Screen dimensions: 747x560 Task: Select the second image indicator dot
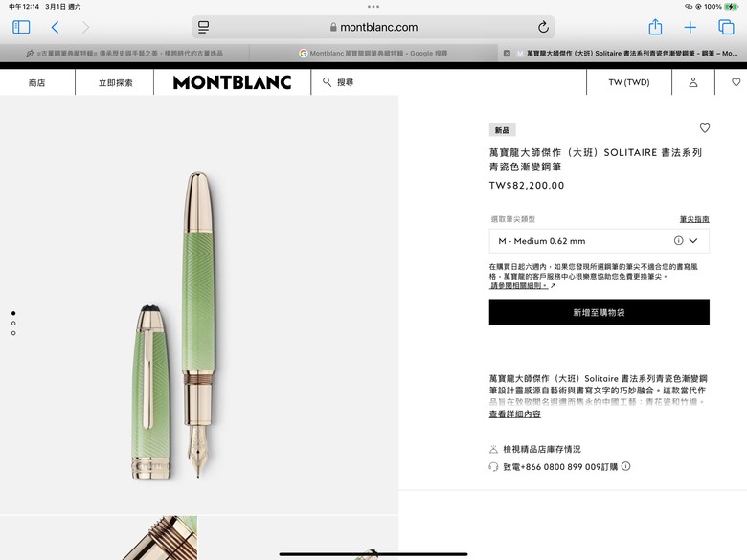[x=13, y=324]
